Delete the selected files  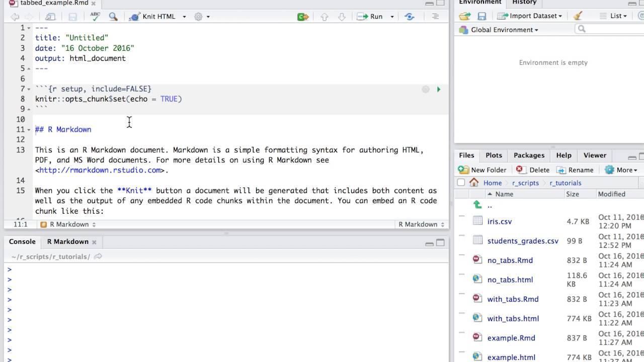tap(533, 170)
